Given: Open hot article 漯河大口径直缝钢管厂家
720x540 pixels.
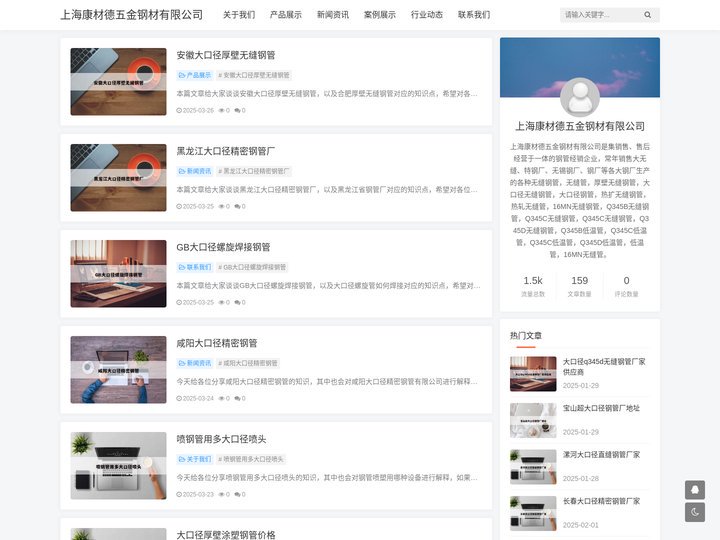Looking at the screenshot, I should click(601, 455).
